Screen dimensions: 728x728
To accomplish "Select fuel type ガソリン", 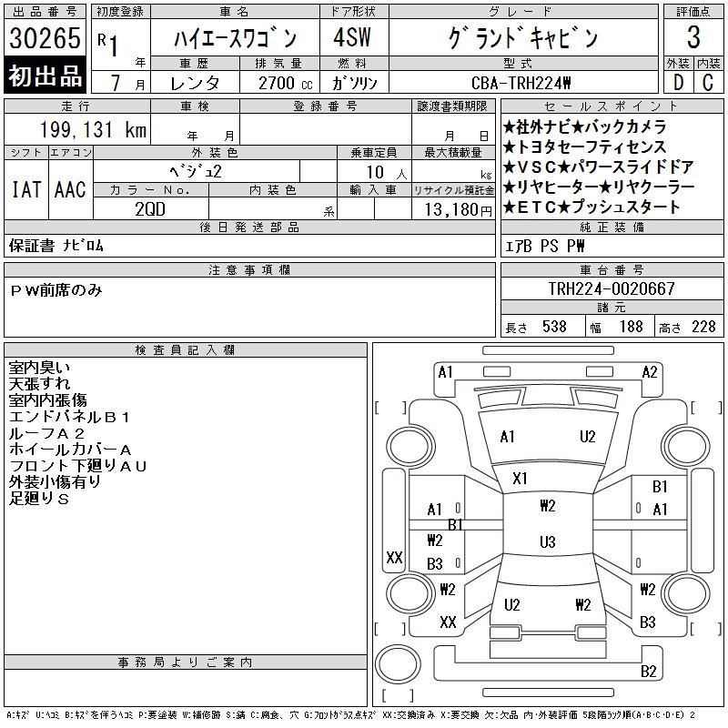I will click(354, 83).
